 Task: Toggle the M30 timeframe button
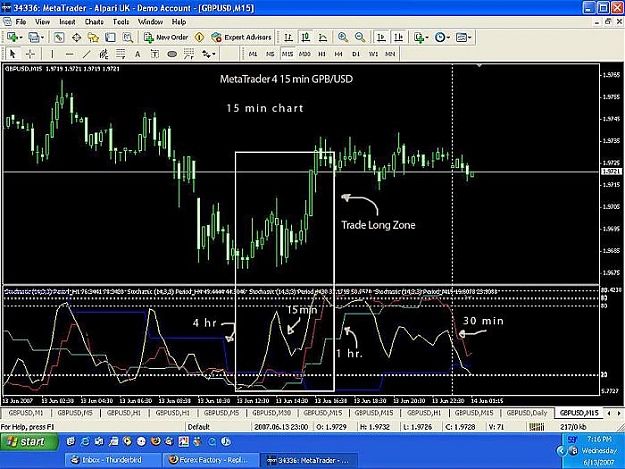(x=305, y=54)
